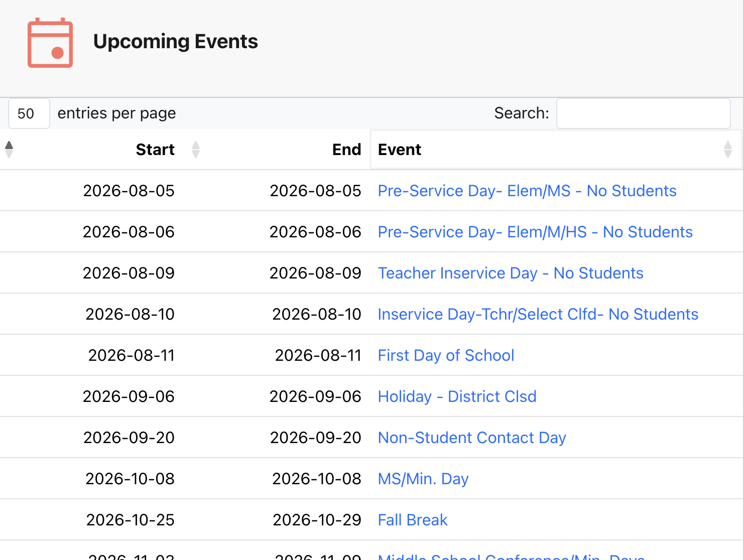
Task: Select end date 2026-09-20 cell
Action: click(316, 438)
